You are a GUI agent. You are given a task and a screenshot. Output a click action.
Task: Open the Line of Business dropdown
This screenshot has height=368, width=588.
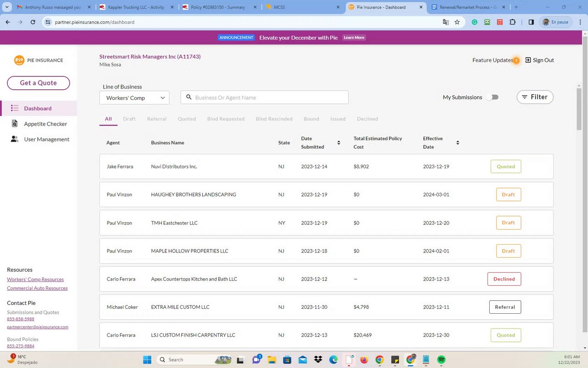[x=134, y=98]
